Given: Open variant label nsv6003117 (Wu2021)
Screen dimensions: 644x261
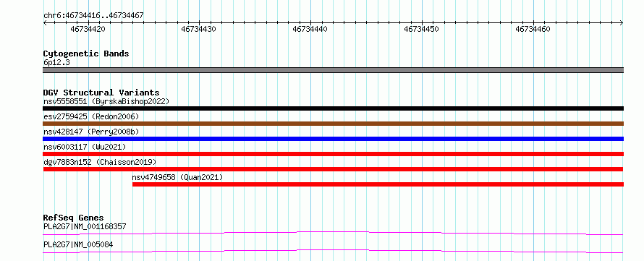Looking at the screenshot, I should pyautogui.click(x=85, y=147).
